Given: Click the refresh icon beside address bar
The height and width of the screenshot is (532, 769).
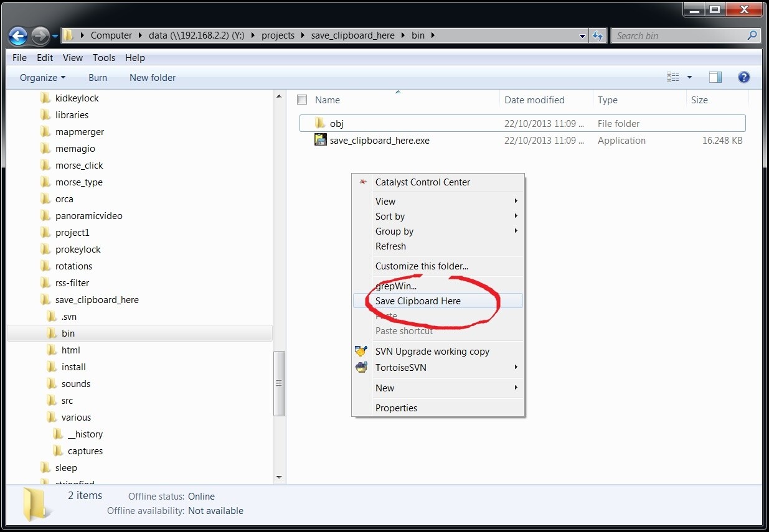Looking at the screenshot, I should [598, 35].
